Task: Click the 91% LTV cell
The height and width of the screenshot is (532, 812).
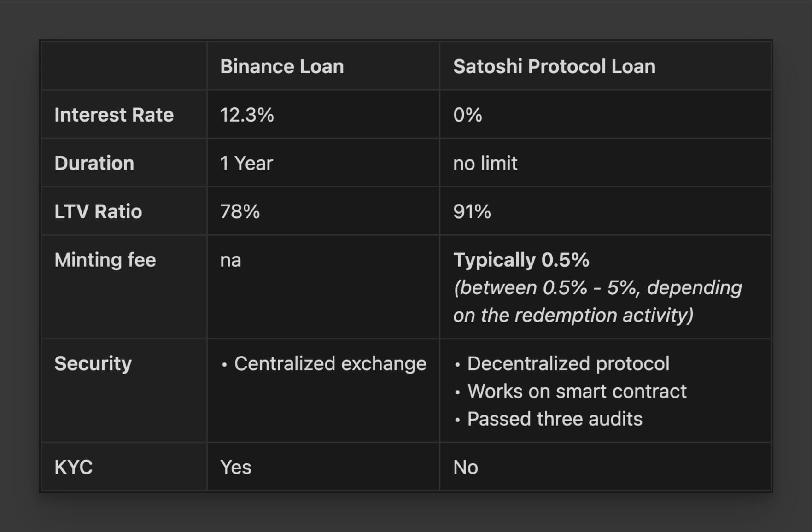Action: coord(472,211)
